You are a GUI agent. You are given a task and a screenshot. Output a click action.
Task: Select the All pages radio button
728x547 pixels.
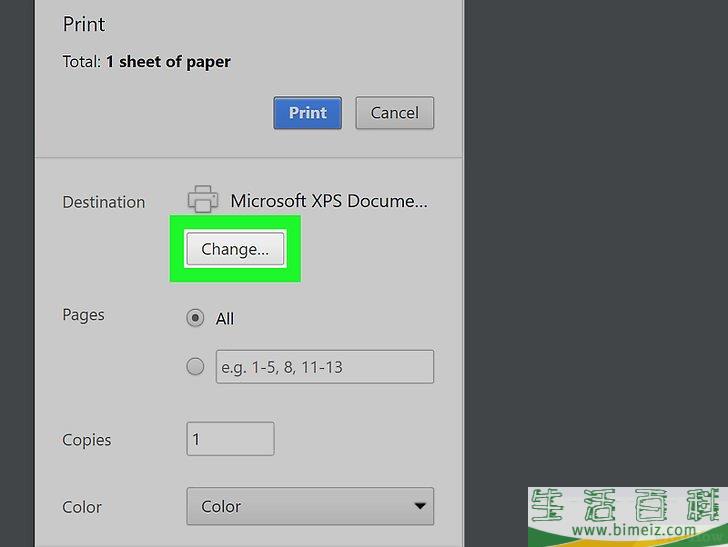196,318
